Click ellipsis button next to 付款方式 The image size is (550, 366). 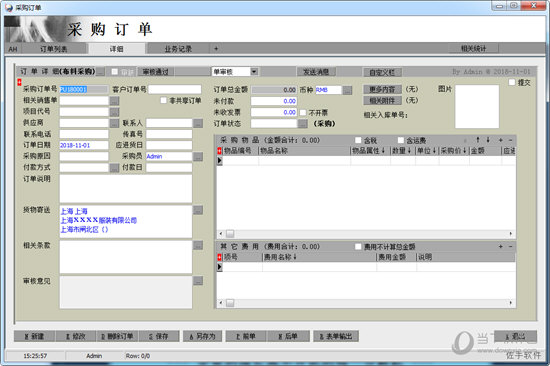pyautogui.click(x=114, y=168)
